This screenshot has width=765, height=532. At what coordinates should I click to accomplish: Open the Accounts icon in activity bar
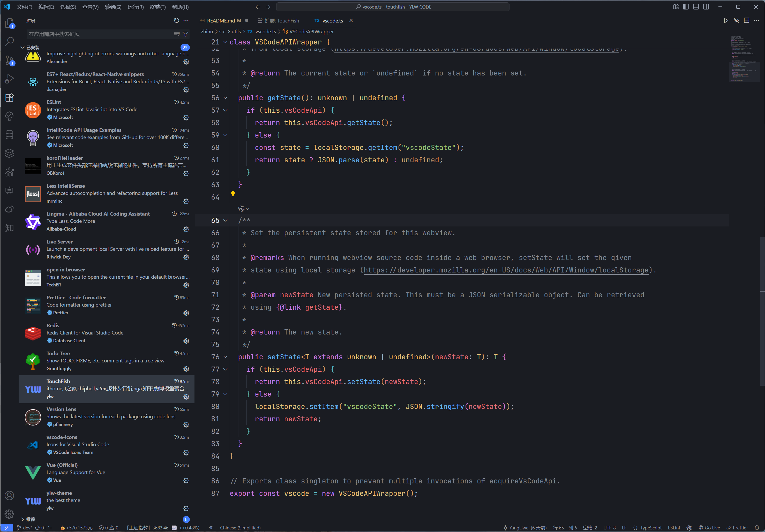coord(9,496)
